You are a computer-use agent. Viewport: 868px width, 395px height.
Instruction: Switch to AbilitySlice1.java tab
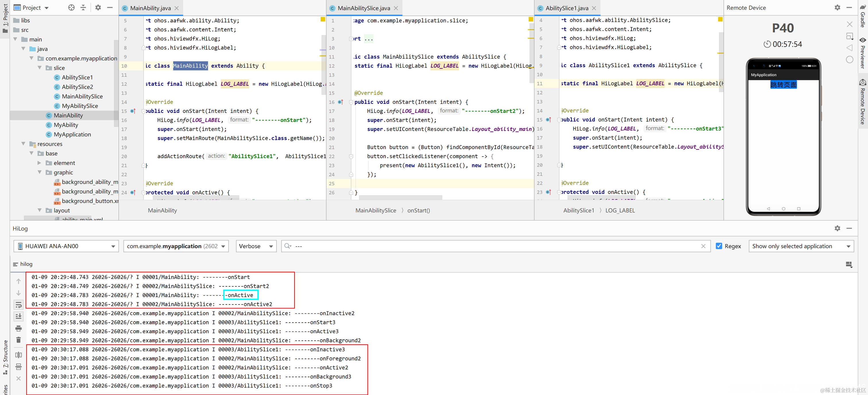567,8
